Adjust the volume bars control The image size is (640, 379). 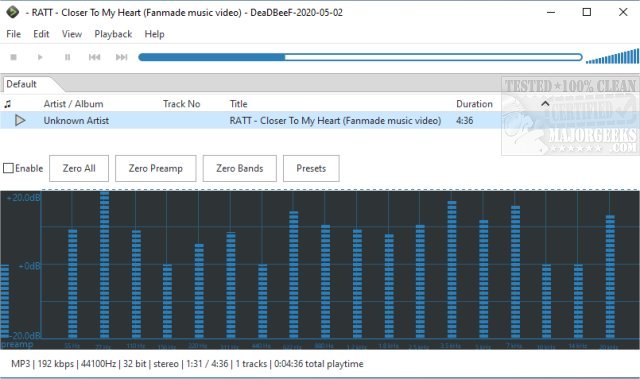tap(612, 56)
